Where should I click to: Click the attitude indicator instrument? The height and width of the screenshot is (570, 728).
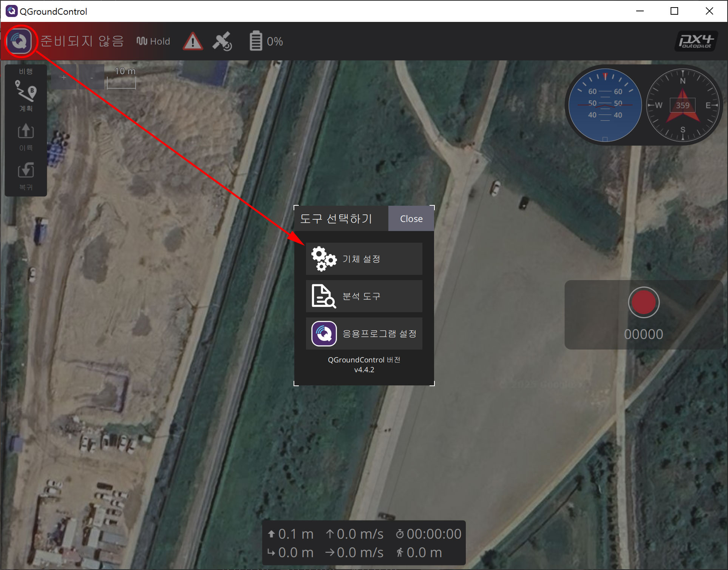tap(604, 105)
